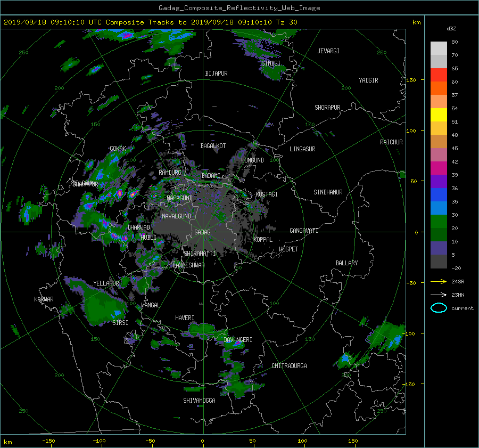Click the 20 dBZ green swatch

[439, 222]
